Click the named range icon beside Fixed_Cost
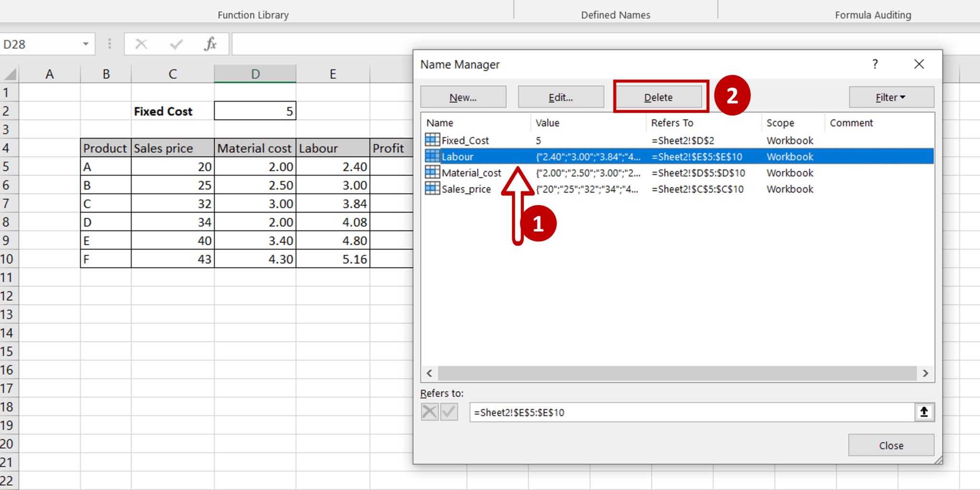The image size is (980, 490). point(432,140)
